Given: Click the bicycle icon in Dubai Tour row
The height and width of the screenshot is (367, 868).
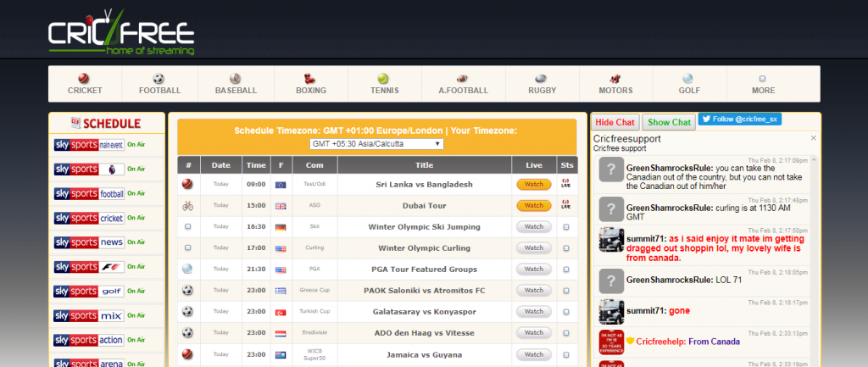Looking at the screenshot, I should coord(187,206).
